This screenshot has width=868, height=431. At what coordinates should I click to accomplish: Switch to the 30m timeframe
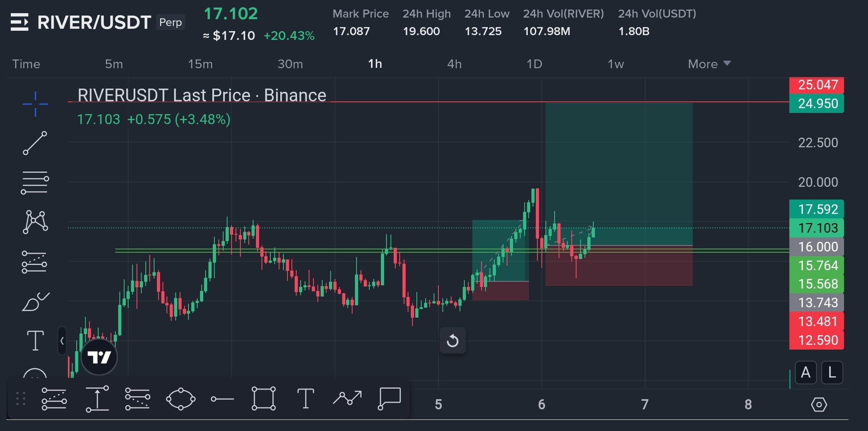pyautogui.click(x=290, y=64)
